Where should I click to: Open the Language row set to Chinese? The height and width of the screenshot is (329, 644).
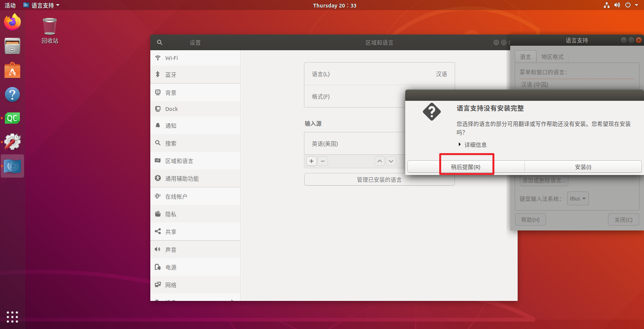click(x=379, y=74)
